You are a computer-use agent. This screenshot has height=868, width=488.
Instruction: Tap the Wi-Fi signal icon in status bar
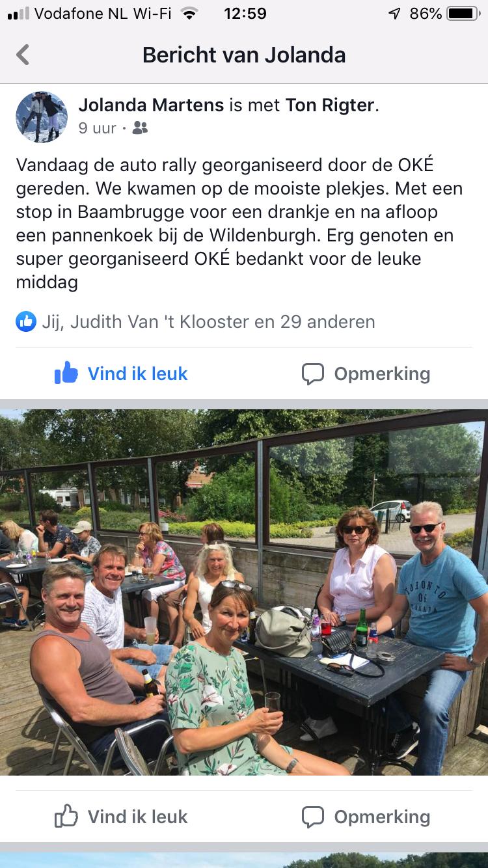coord(189,14)
